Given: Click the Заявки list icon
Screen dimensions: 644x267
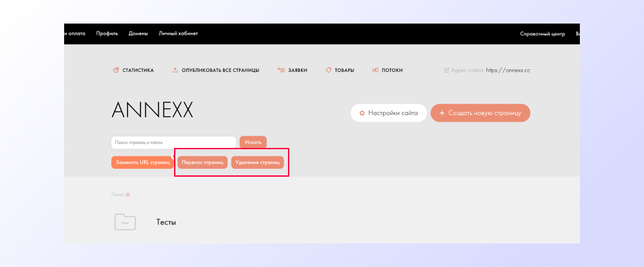Looking at the screenshot, I should coord(281,70).
